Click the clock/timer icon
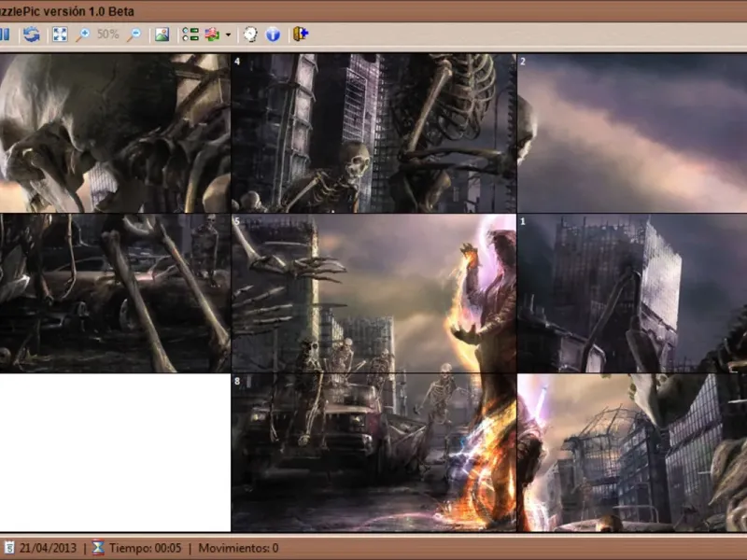This screenshot has width=747, height=560. click(x=250, y=35)
